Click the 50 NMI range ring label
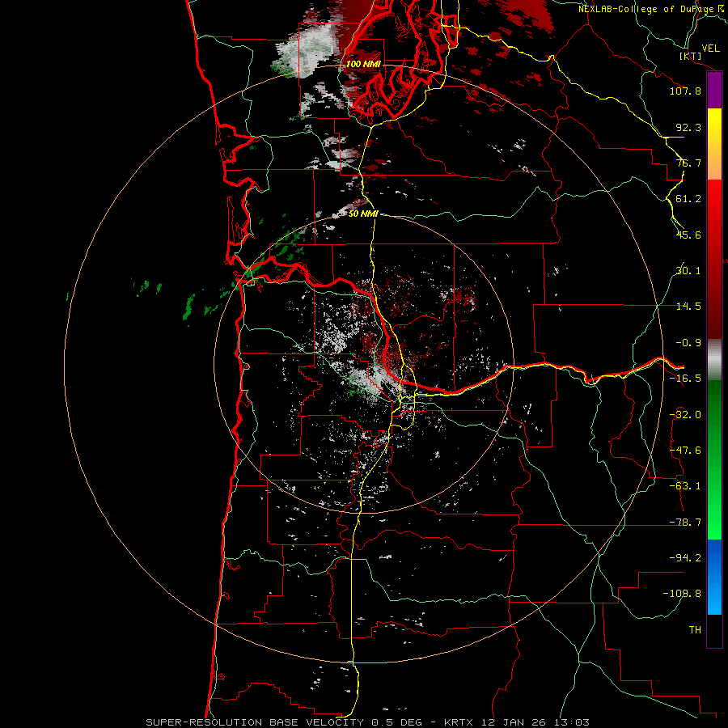The width and height of the screenshot is (728, 728). click(363, 214)
